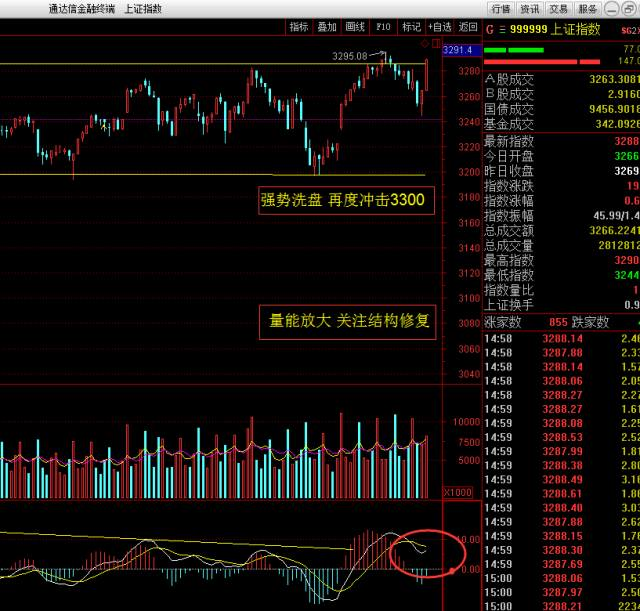Open the 行情 (quotes) menu
This screenshot has height=611, width=640.
coord(501,9)
